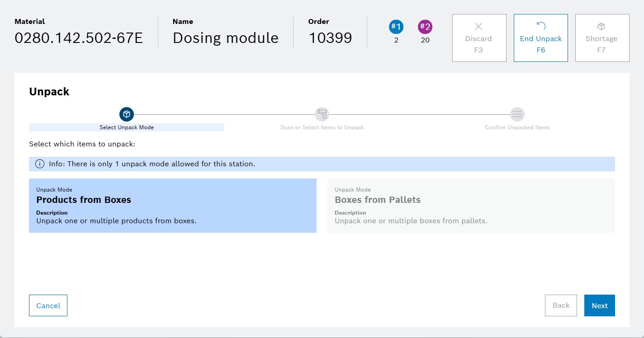Click the Back button
The height and width of the screenshot is (338, 644).
pyautogui.click(x=561, y=305)
